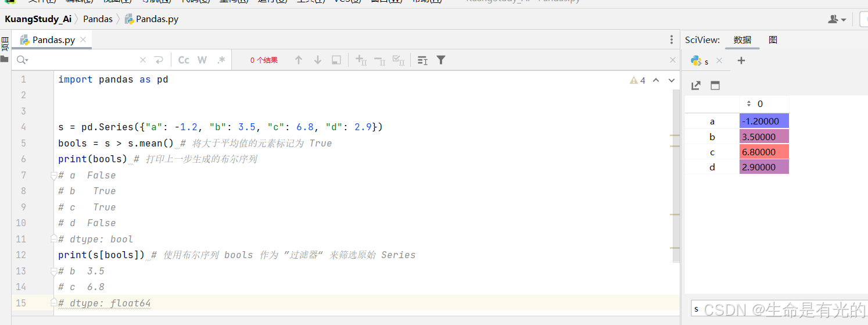Open the search history magnifier dropdown

[23, 60]
